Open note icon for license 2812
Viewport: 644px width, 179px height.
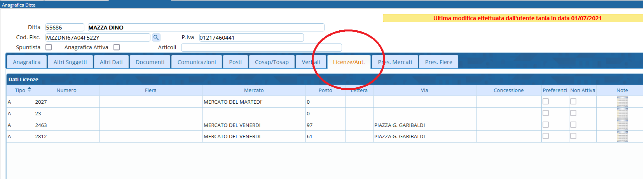[622, 136]
